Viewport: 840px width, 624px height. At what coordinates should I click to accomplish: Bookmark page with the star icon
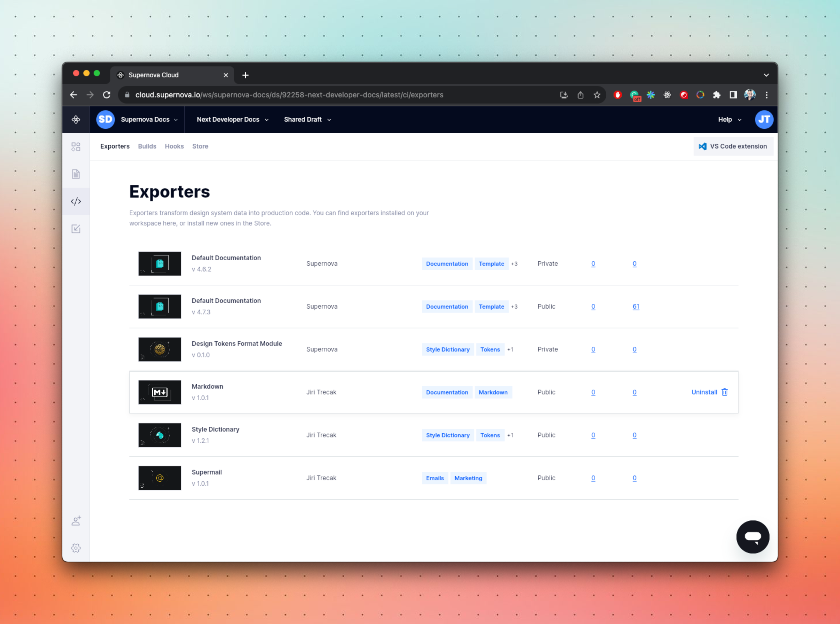point(597,95)
